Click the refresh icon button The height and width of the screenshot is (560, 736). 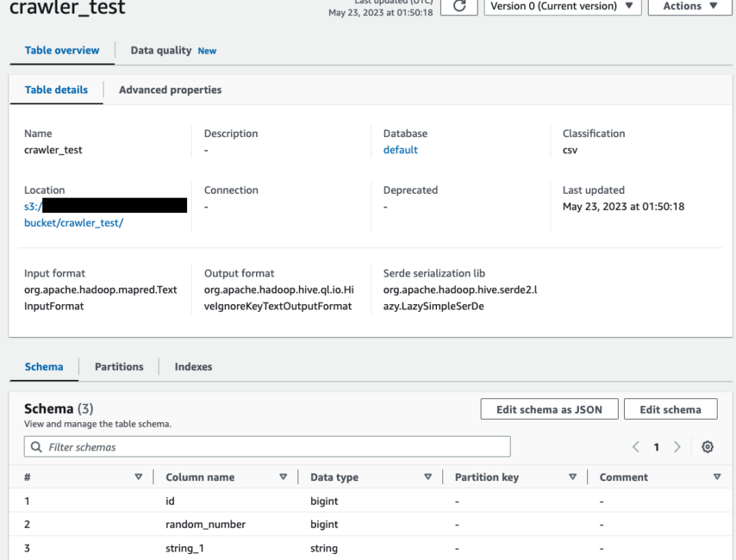(x=459, y=6)
